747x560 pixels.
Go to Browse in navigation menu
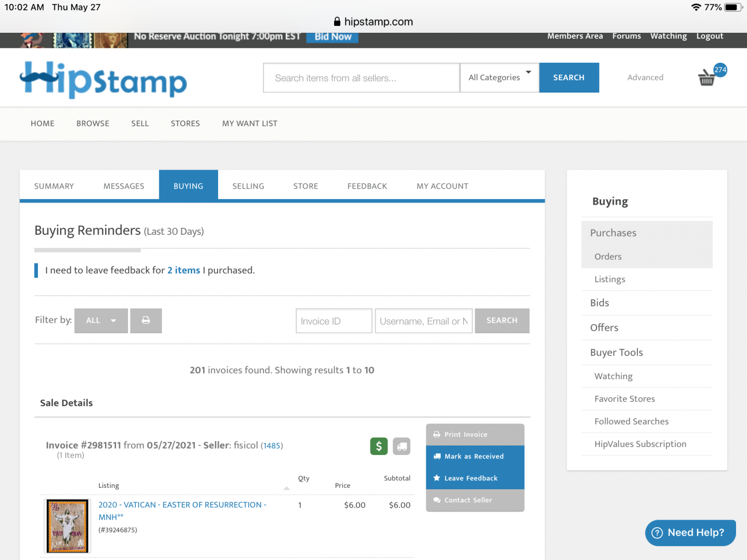pos(93,123)
